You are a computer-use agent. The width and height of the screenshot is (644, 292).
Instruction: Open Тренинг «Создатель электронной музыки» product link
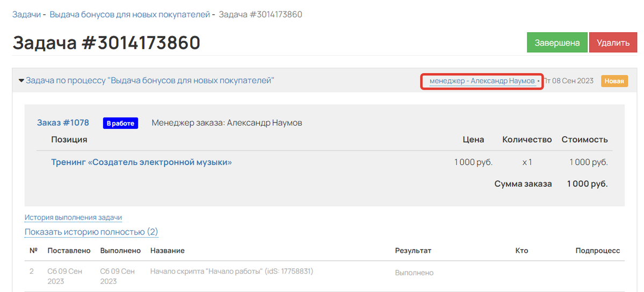(141, 162)
